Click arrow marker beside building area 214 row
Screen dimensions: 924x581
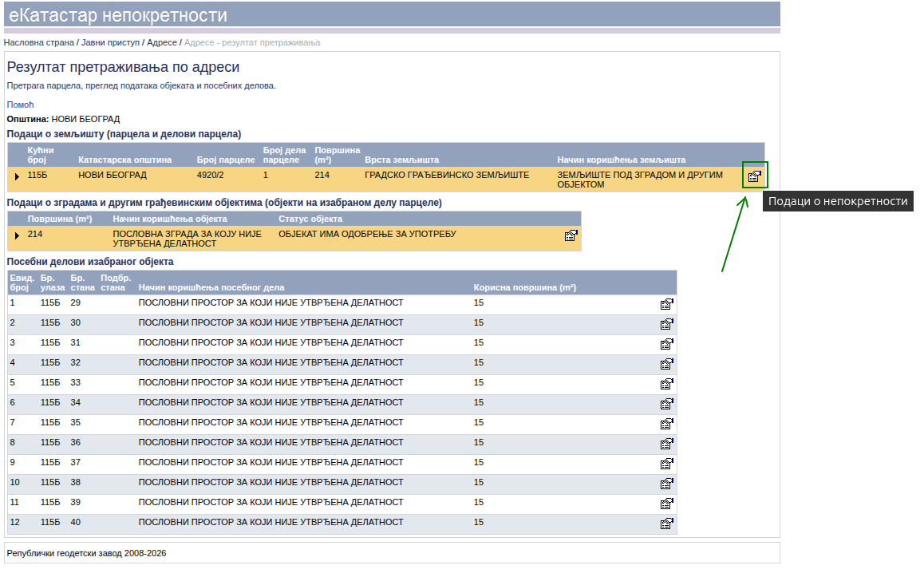17,235
